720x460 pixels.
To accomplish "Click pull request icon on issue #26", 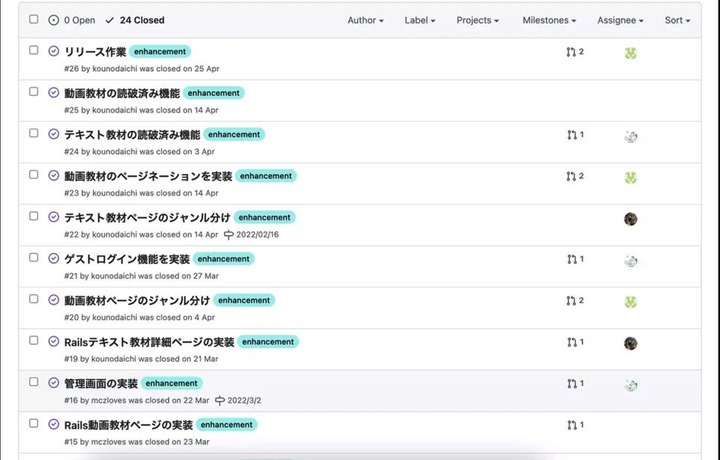I will [x=571, y=52].
